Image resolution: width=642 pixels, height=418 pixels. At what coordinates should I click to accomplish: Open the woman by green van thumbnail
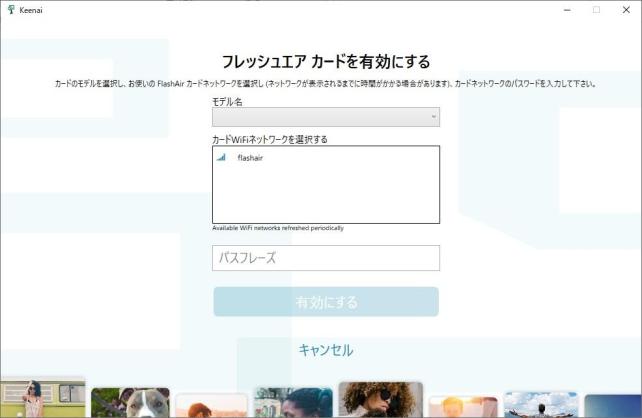pos(43,397)
